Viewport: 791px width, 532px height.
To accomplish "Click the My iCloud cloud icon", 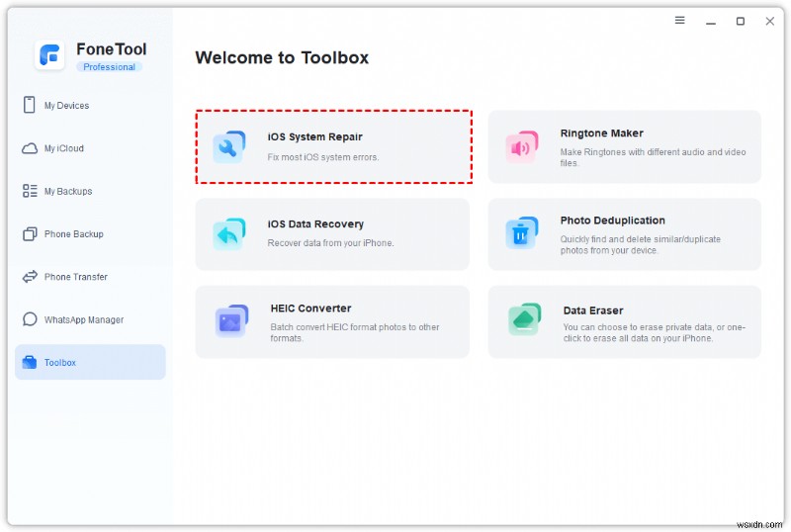I will [x=30, y=148].
